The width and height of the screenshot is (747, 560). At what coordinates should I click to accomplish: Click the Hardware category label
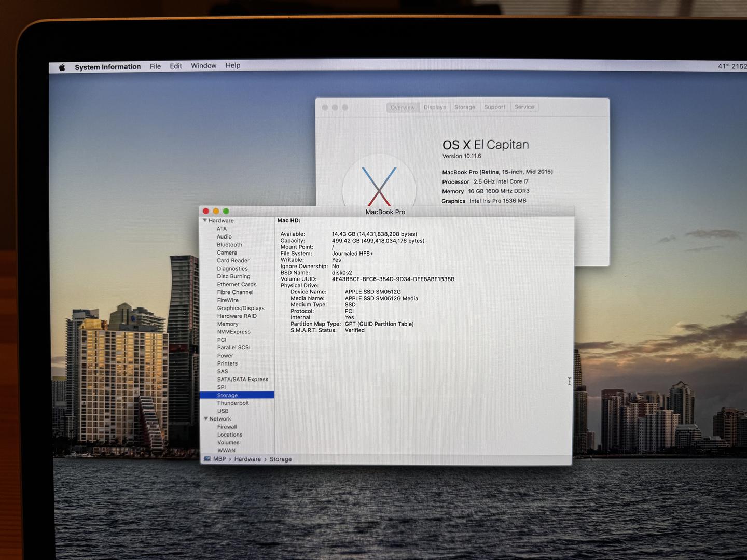221,220
